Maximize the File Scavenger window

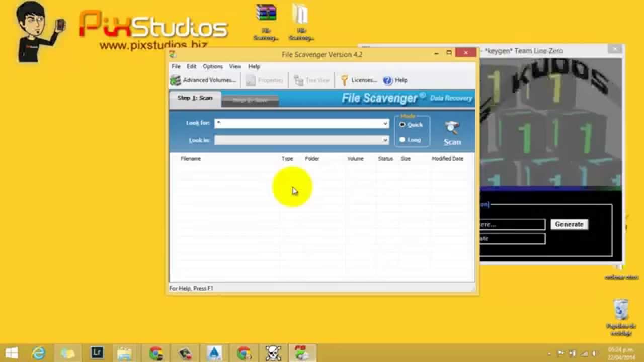point(448,53)
